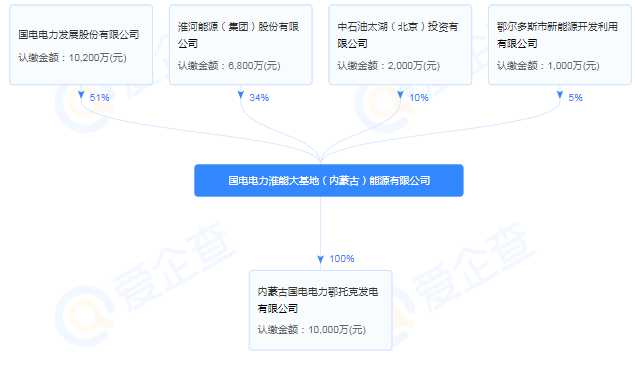
Task: Click 认缴金额：10,200万(元) text
Action: click(x=72, y=58)
